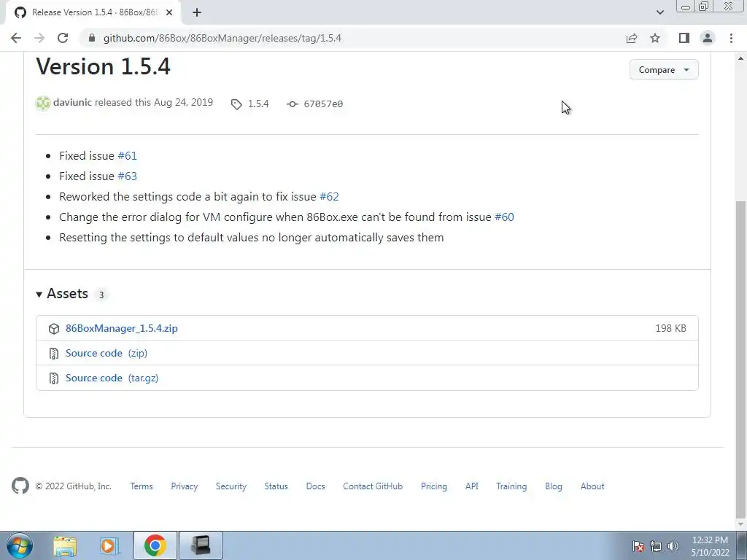
Task: Click the Chrome taskbar icon
Action: pyautogui.click(x=155, y=545)
